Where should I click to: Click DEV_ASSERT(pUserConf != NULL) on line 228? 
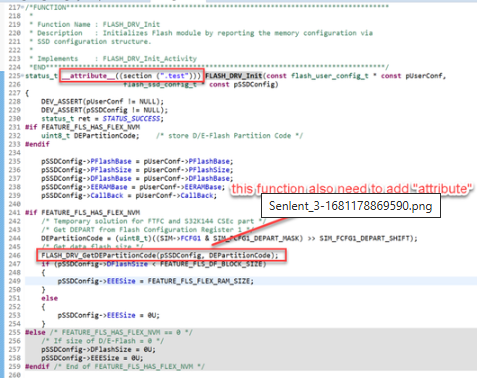click(102, 101)
